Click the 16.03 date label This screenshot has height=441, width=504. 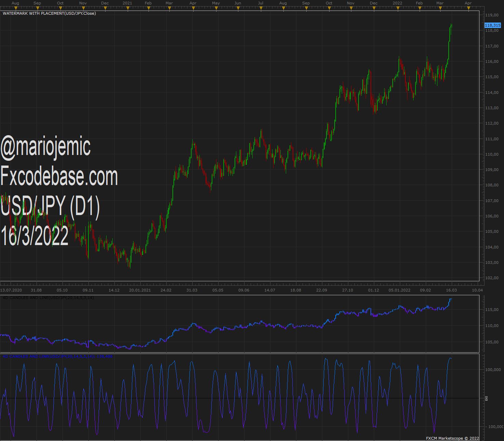point(451,290)
